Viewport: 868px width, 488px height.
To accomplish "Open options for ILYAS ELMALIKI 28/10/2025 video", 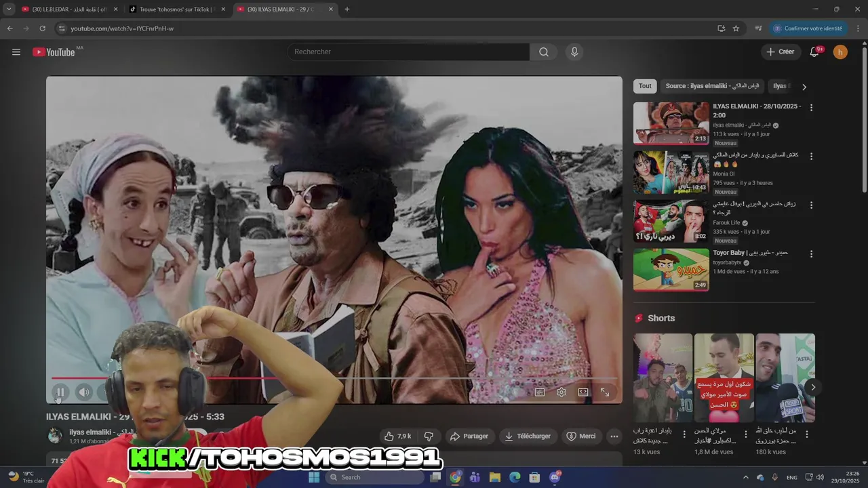I will pyautogui.click(x=811, y=108).
